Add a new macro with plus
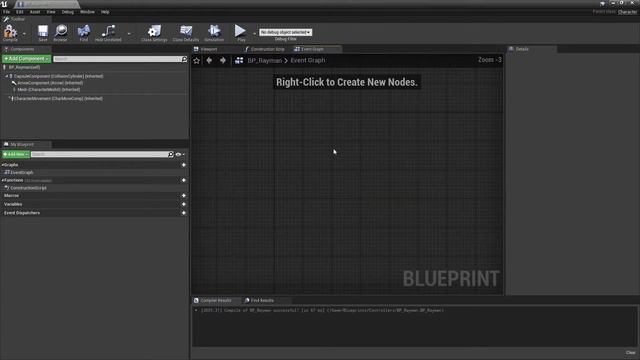 (184, 196)
